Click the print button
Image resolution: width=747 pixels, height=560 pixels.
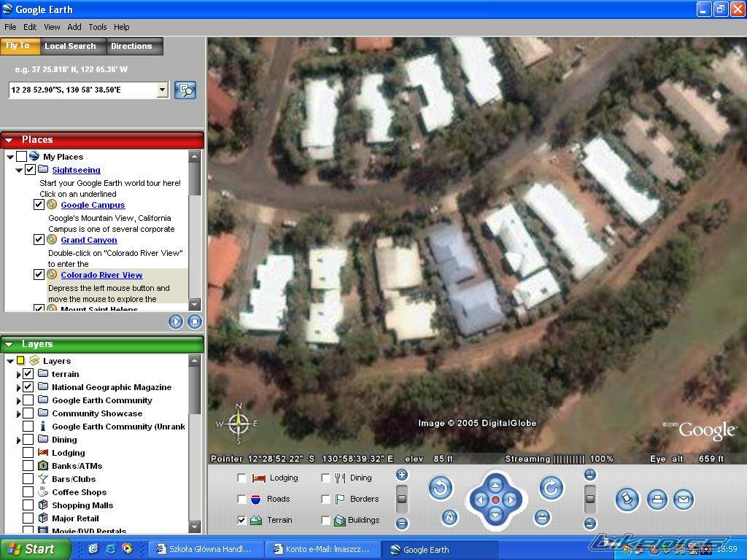[x=657, y=499]
